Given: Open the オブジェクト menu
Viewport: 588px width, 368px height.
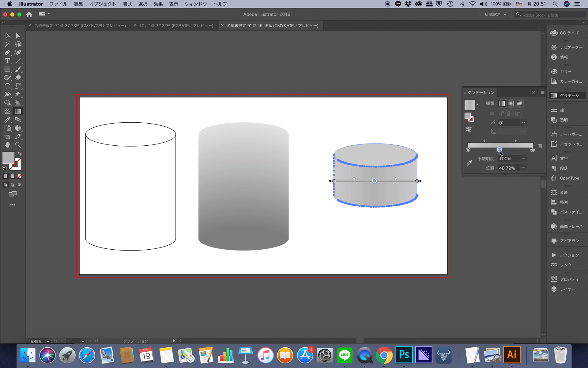Looking at the screenshot, I should click(103, 4).
